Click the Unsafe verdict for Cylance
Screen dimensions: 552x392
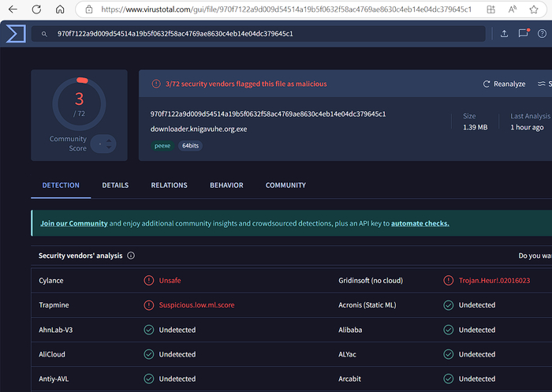coord(170,281)
